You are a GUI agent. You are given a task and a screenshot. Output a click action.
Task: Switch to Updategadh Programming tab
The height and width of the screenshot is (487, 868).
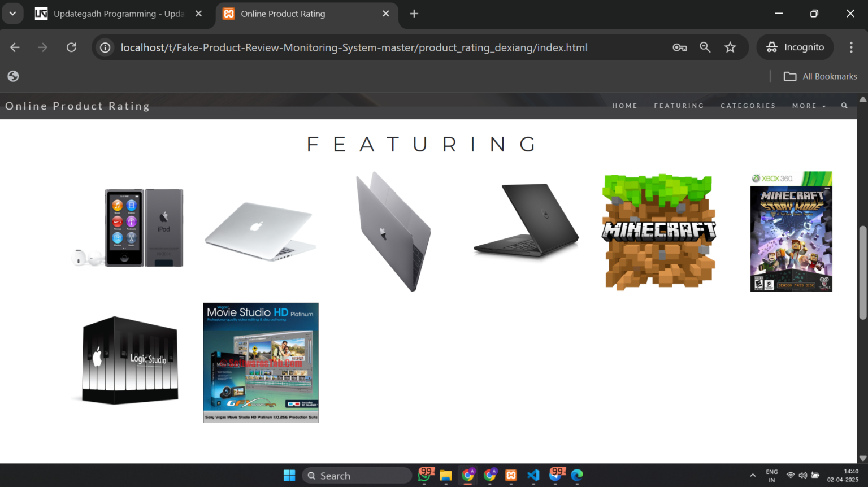coord(119,14)
